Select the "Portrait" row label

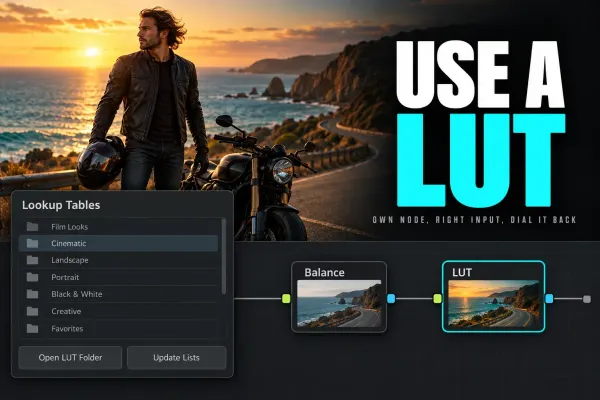click(x=65, y=277)
